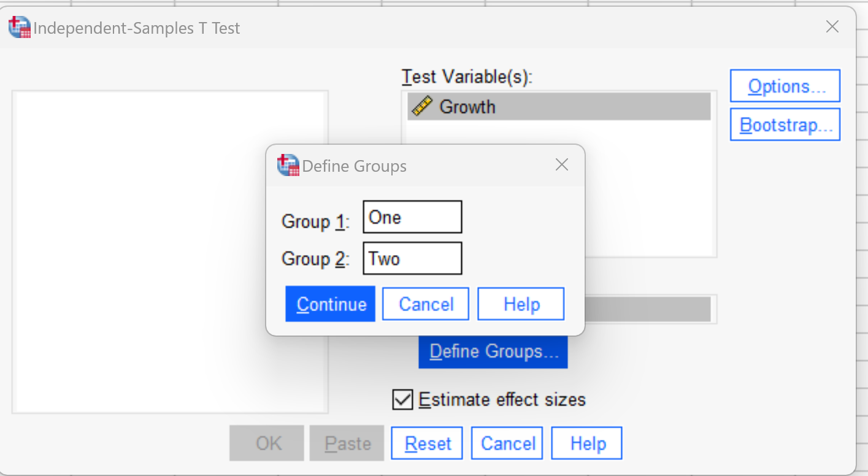
Task: Open the Options dialog
Action: 785,85
